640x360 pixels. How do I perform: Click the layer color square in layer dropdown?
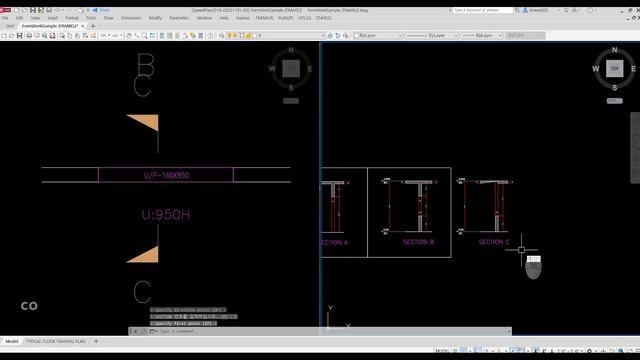click(254, 36)
